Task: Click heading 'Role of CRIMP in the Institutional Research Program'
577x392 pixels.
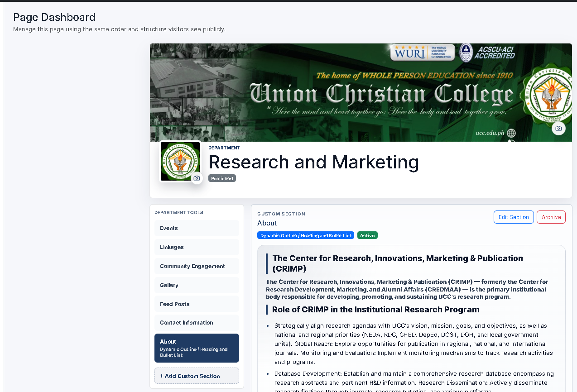Action: pos(375,310)
